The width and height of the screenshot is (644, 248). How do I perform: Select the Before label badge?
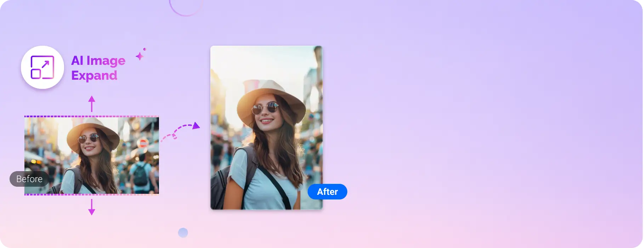tap(29, 179)
